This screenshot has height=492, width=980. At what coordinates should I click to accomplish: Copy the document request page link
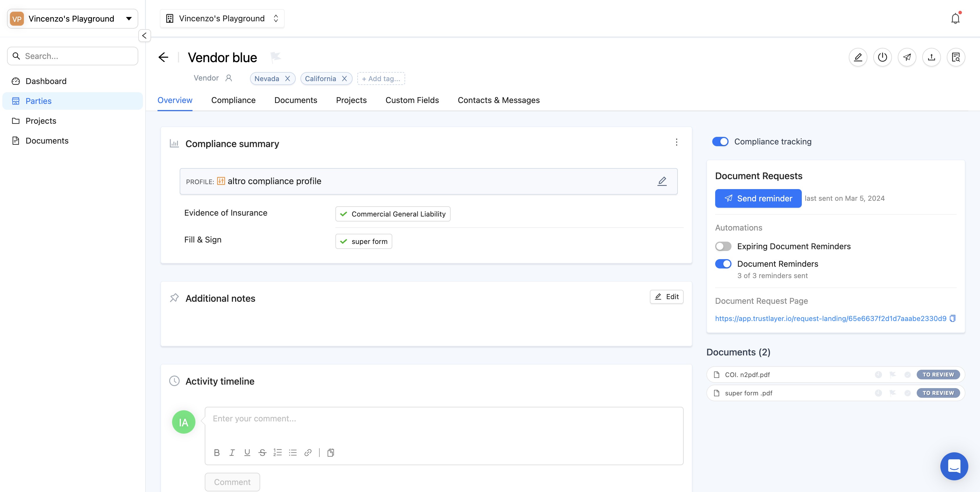[x=953, y=318]
